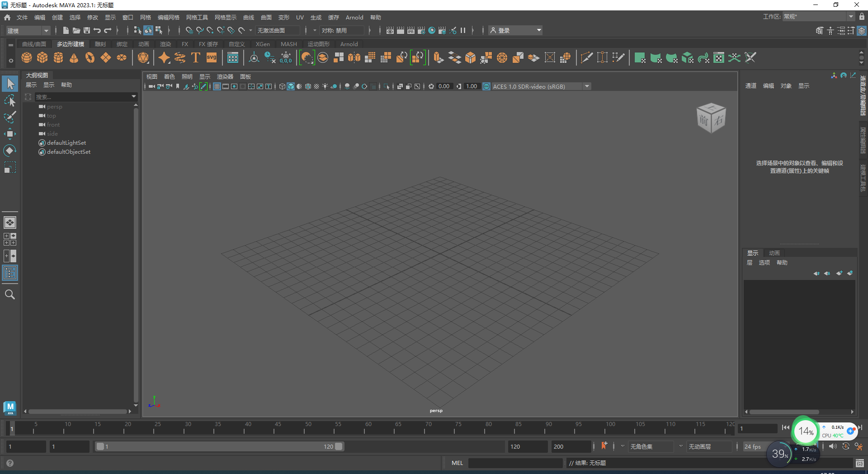Create a polygon sphere from the shelf
This screenshot has height=474, width=868.
click(x=26, y=57)
